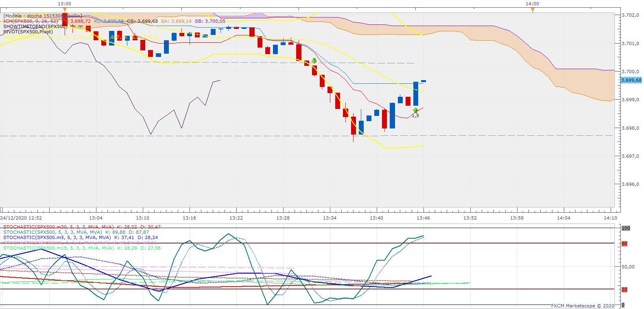Click the pink STOCHASTIC label with D: 47,61
644x309 pixels.
(80, 243)
